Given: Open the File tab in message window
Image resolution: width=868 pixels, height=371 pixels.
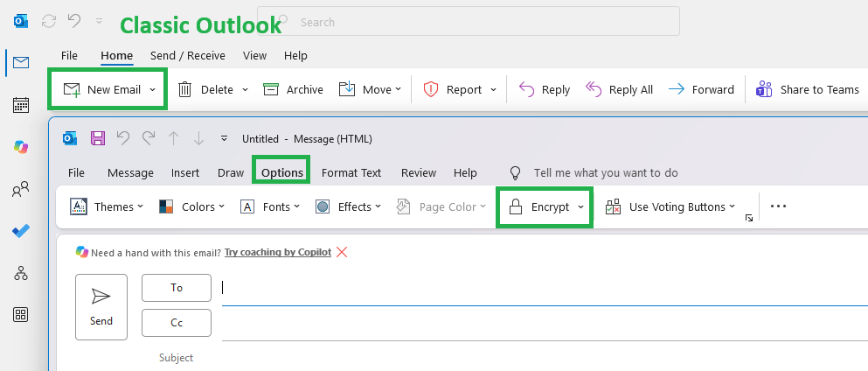Looking at the screenshot, I should pyautogui.click(x=76, y=172).
